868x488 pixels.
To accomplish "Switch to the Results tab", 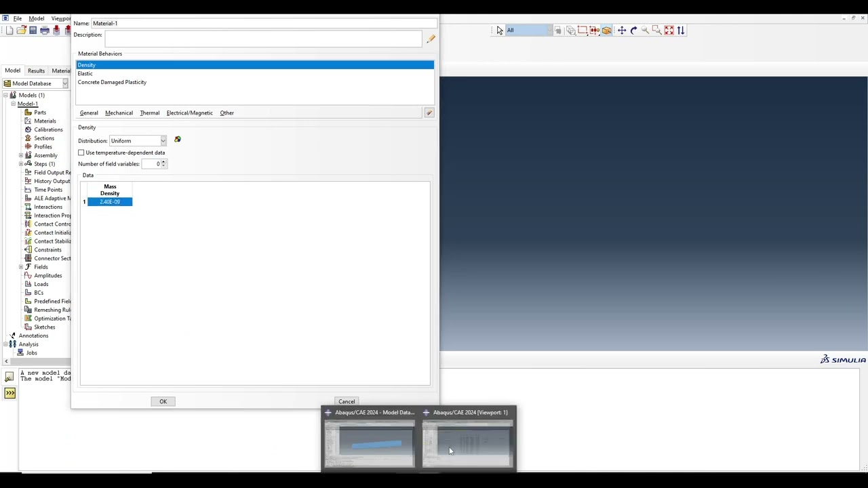I will tap(36, 70).
